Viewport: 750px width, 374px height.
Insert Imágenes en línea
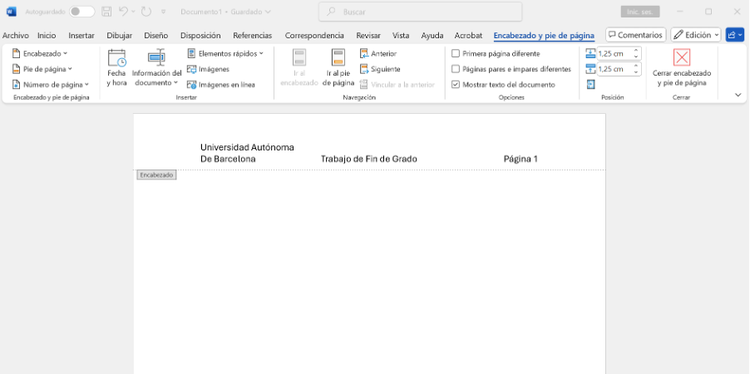coord(221,85)
